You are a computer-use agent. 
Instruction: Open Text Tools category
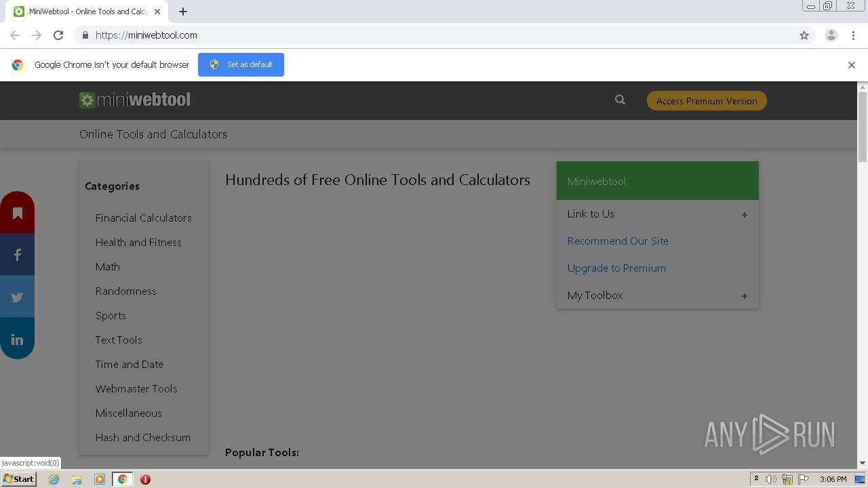[119, 340]
